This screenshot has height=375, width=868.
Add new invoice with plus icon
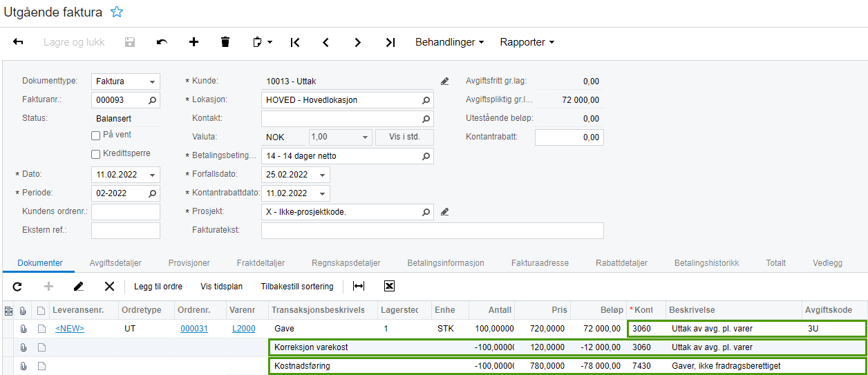194,42
